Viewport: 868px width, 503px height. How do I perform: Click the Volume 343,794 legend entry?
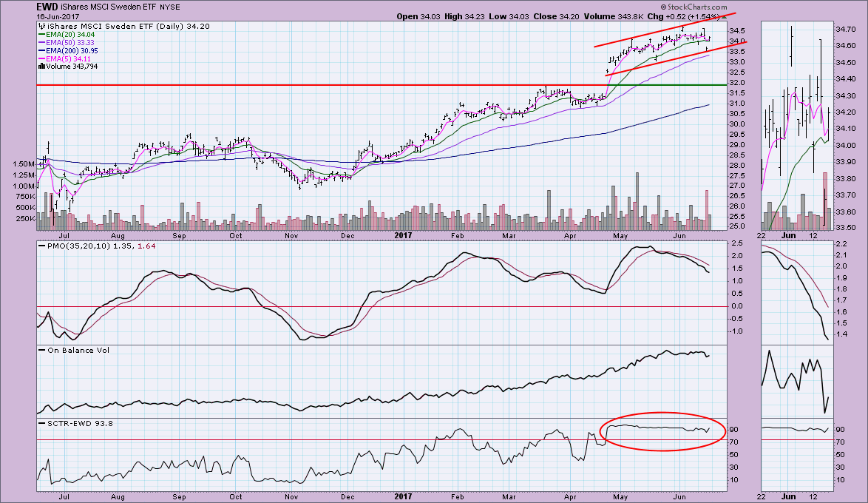67,67
